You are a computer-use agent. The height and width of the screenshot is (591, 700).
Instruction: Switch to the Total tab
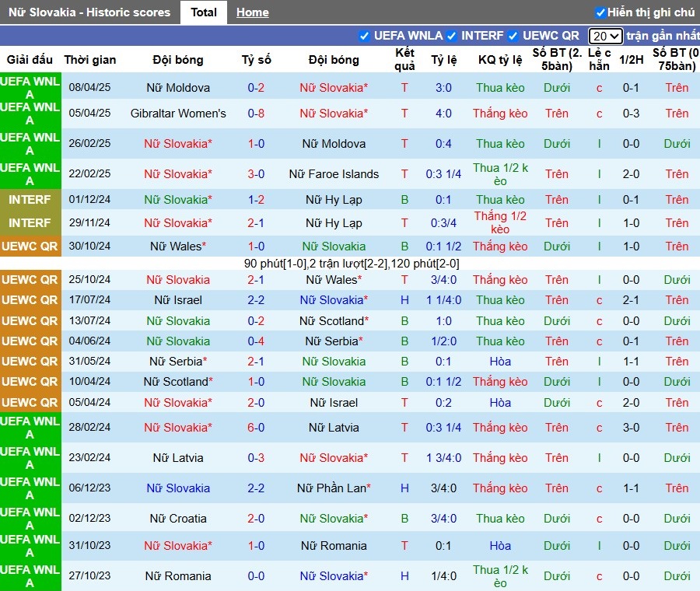[x=204, y=12]
